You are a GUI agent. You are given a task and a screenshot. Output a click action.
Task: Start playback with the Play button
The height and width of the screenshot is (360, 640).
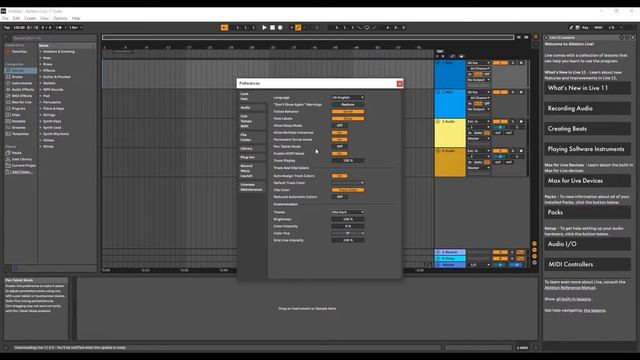point(264,27)
